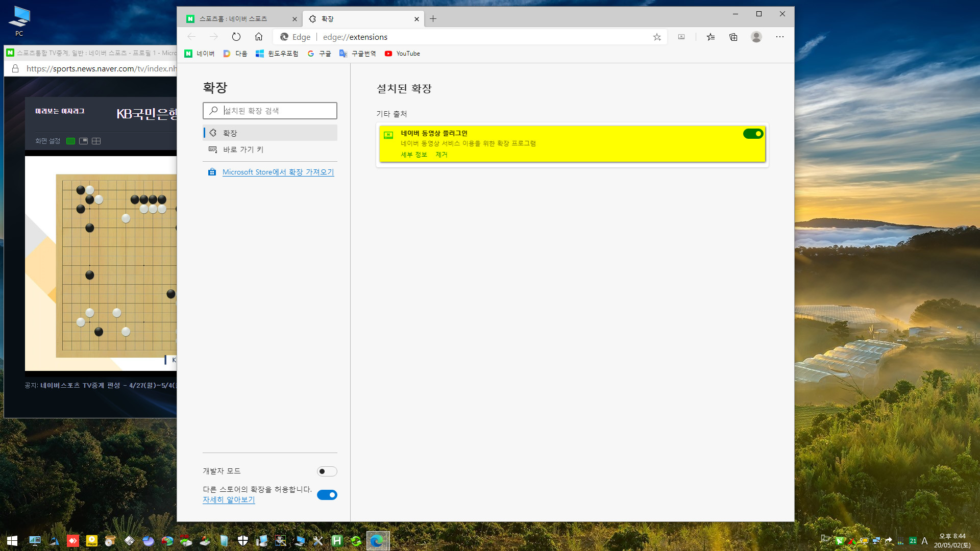Select the 확장 browser tab
This screenshot has height=551, width=980.
363,19
